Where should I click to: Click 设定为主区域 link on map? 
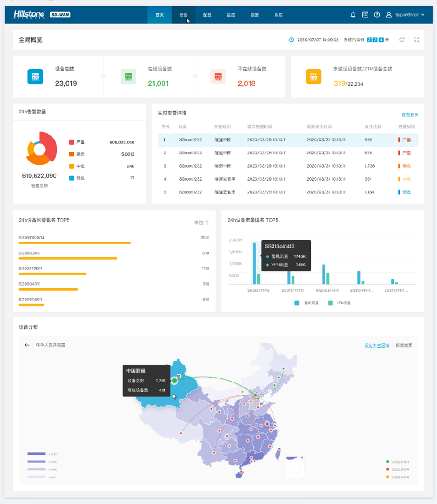click(377, 345)
